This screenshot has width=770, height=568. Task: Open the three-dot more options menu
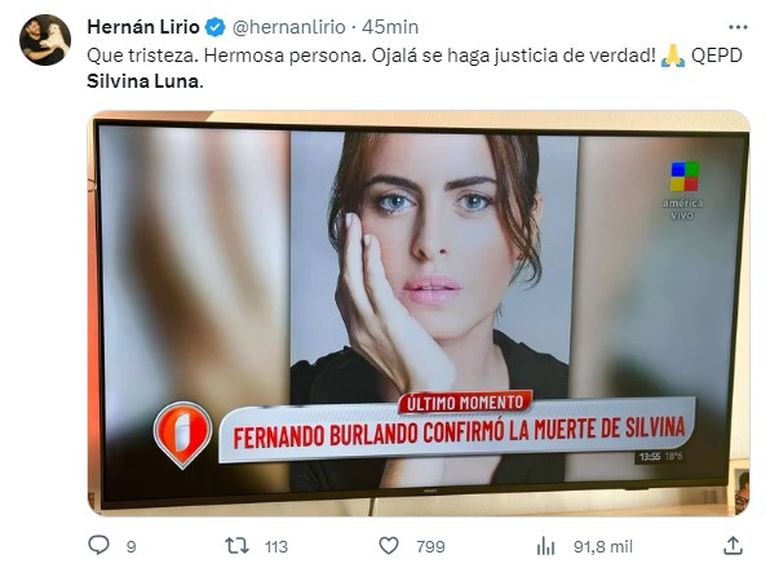[x=738, y=27]
